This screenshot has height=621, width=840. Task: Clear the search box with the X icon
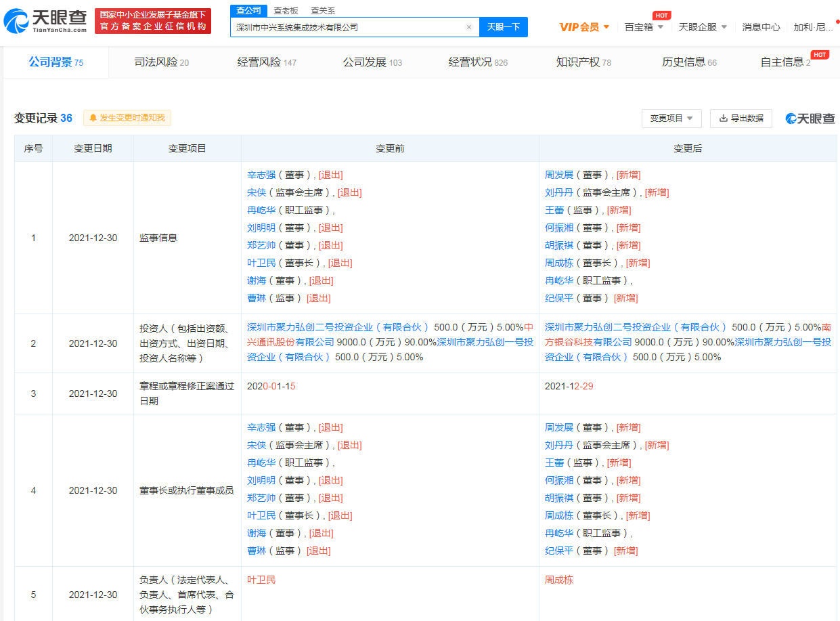pyautogui.click(x=469, y=27)
